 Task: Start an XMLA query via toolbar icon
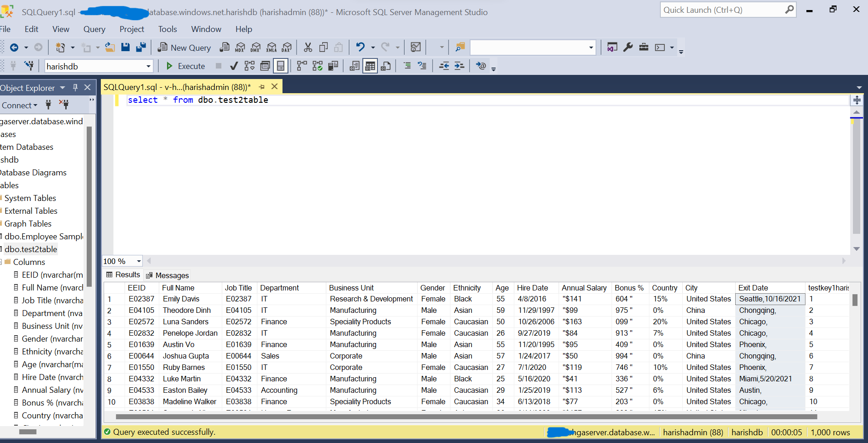pos(271,47)
